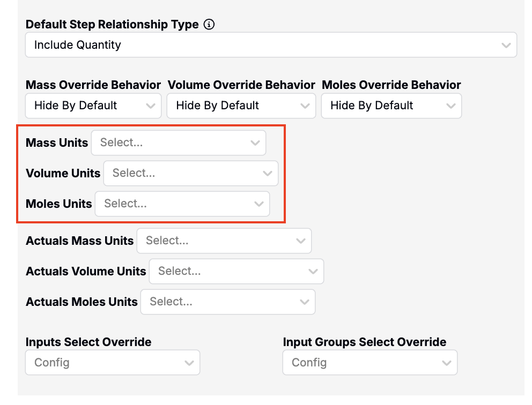Click the chevron arrow in Volume Units
Image resolution: width=532 pixels, height=405 pixels.
coord(267,174)
